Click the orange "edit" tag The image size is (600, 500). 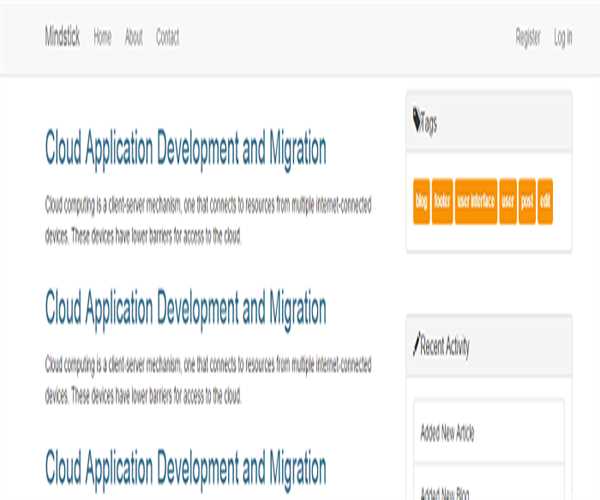[545, 201]
